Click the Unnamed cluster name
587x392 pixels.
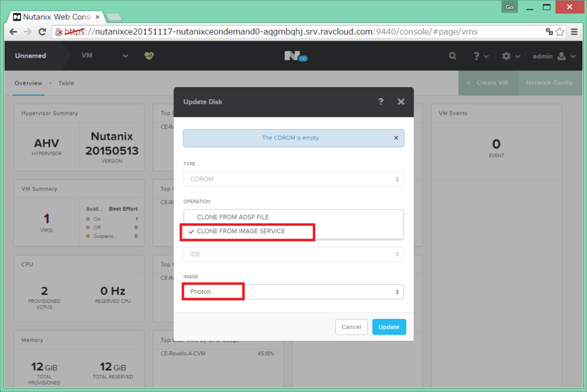pyautogui.click(x=31, y=56)
